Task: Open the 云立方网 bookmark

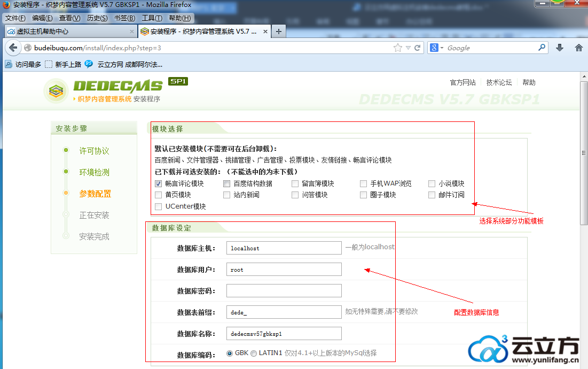Action: pyautogui.click(x=124, y=65)
